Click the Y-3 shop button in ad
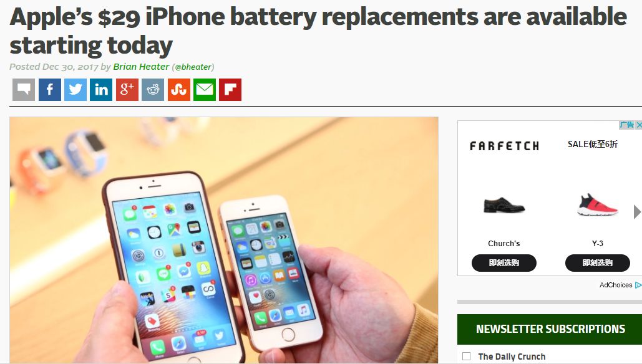 pyautogui.click(x=597, y=263)
